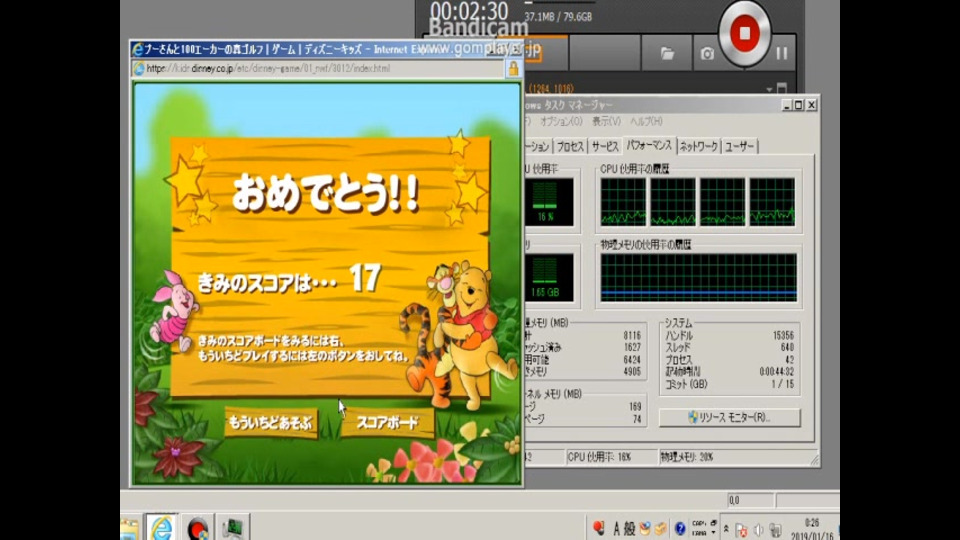Click last CPU usage history graph

(x=772, y=202)
